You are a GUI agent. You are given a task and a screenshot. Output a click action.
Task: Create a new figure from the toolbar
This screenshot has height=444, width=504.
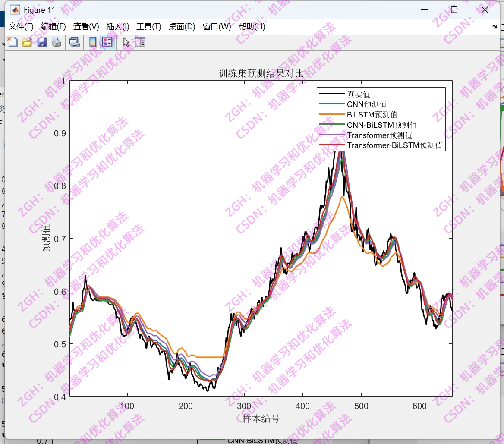[13, 42]
